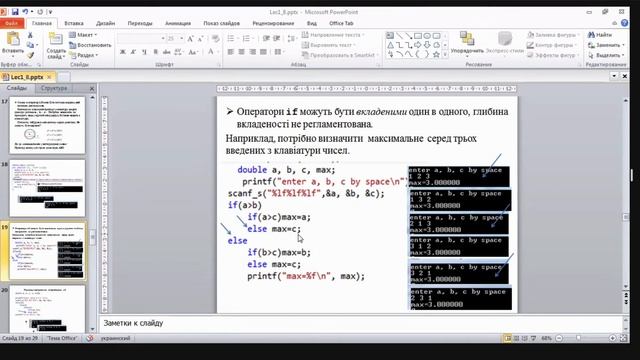Center the text in paragraph group
The image size is (640, 360).
click(242, 52)
